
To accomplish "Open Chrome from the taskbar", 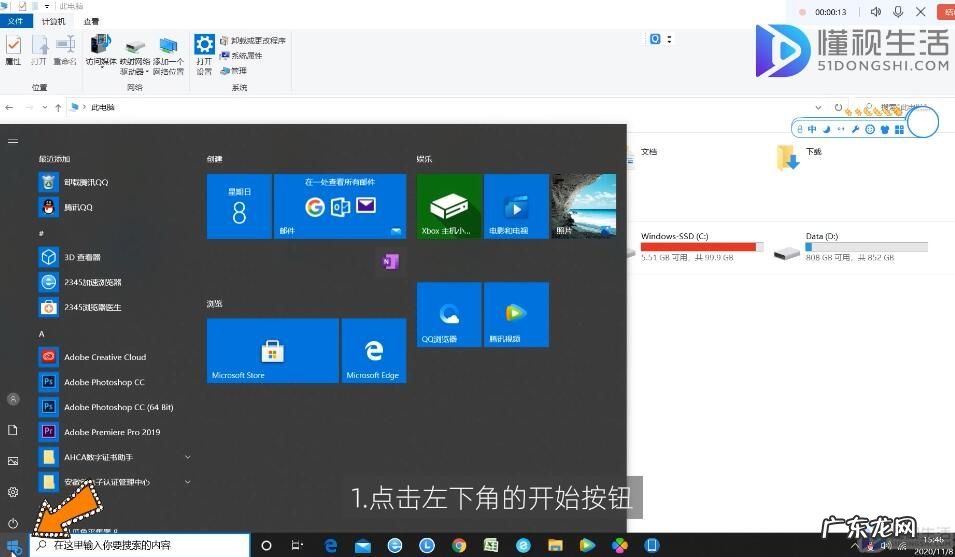I will [x=459, y=545].
